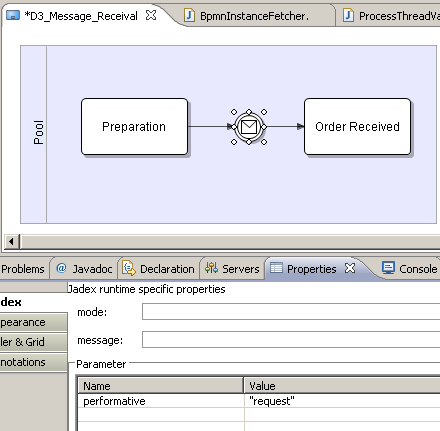Open the Appearance properties section
The width and height of the screenshot is (440, 431).
[x=33, y=322]
